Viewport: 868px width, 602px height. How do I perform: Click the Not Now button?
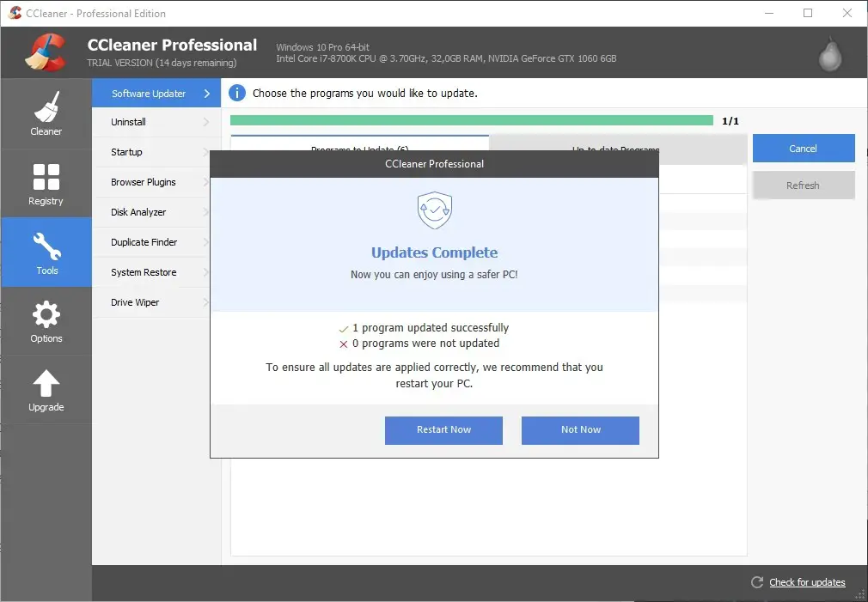click(x=580, y=430)
